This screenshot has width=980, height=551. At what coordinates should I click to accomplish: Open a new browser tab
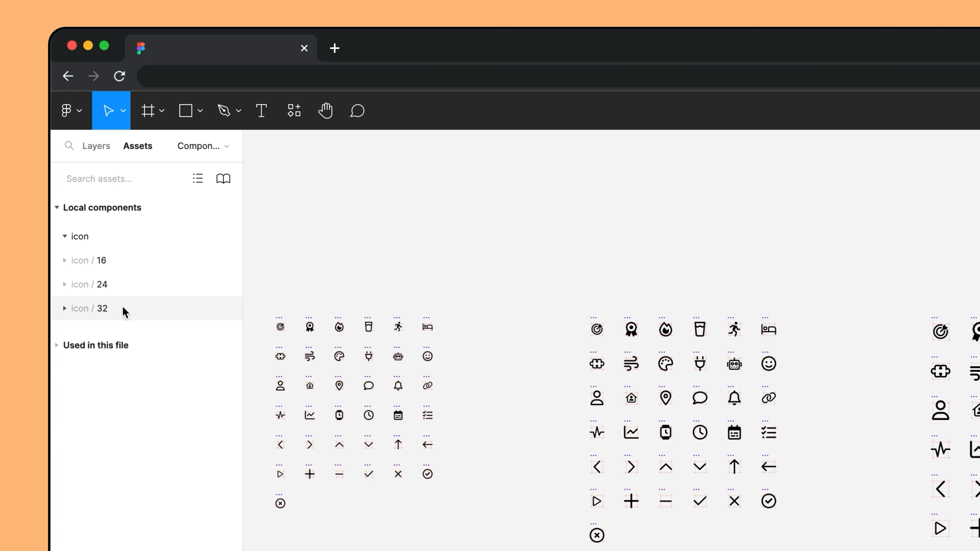coord(335,48)
